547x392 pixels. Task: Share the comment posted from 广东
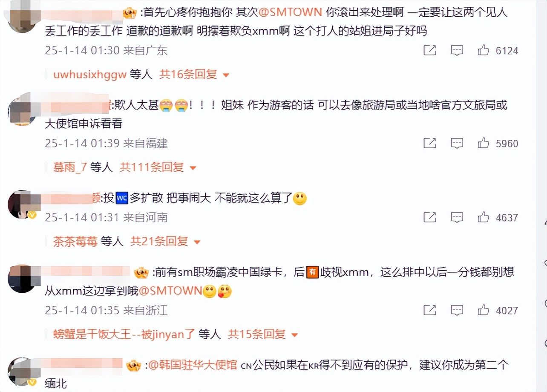(x=430, y=50)
